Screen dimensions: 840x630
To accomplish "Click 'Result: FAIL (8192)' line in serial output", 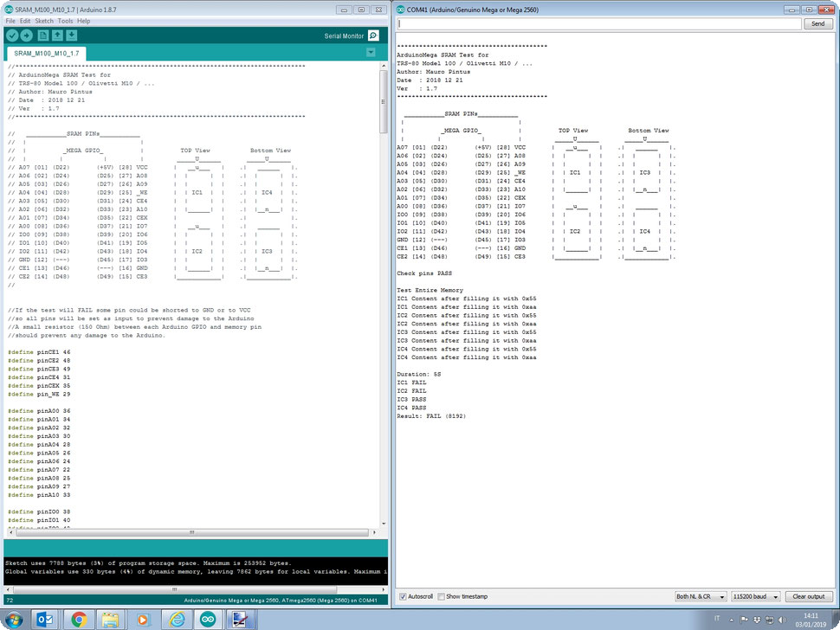I will click(431, 416).
